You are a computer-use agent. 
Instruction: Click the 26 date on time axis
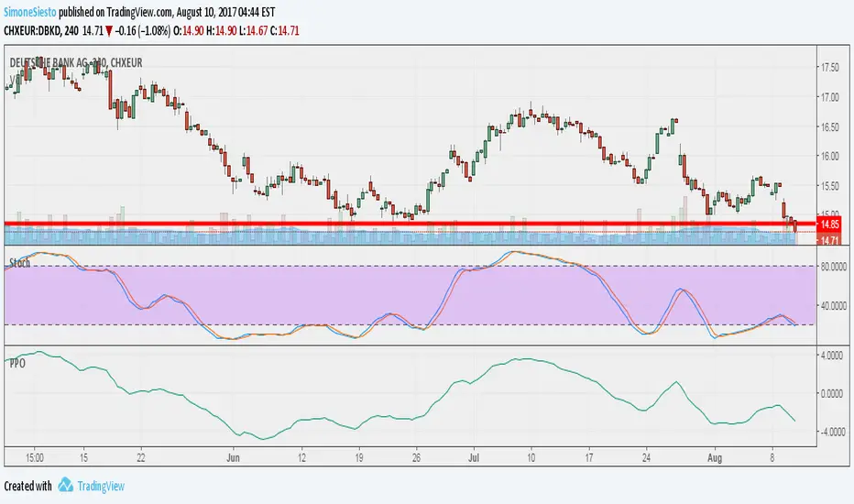tap(416, 457)
